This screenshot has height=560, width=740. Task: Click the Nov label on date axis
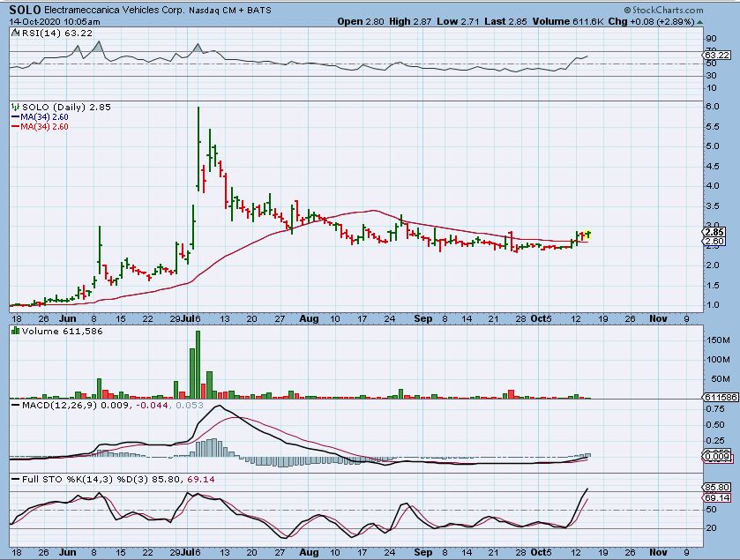(x=658, y=317)
